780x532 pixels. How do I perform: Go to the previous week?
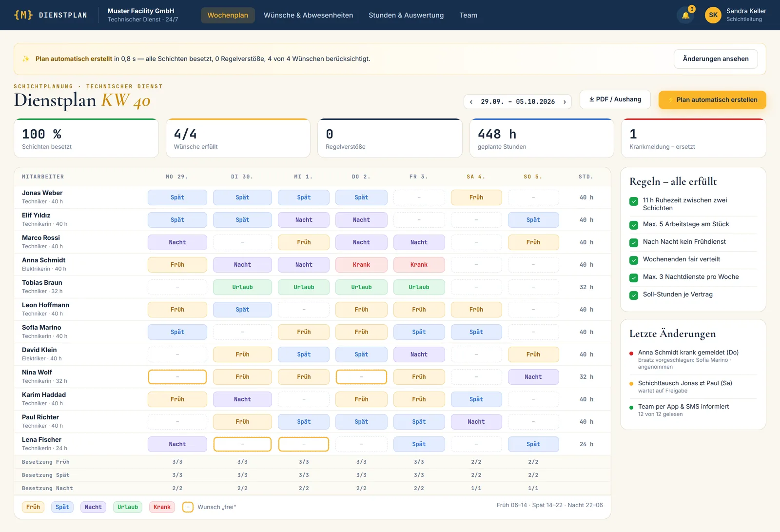tap(471, 102)
